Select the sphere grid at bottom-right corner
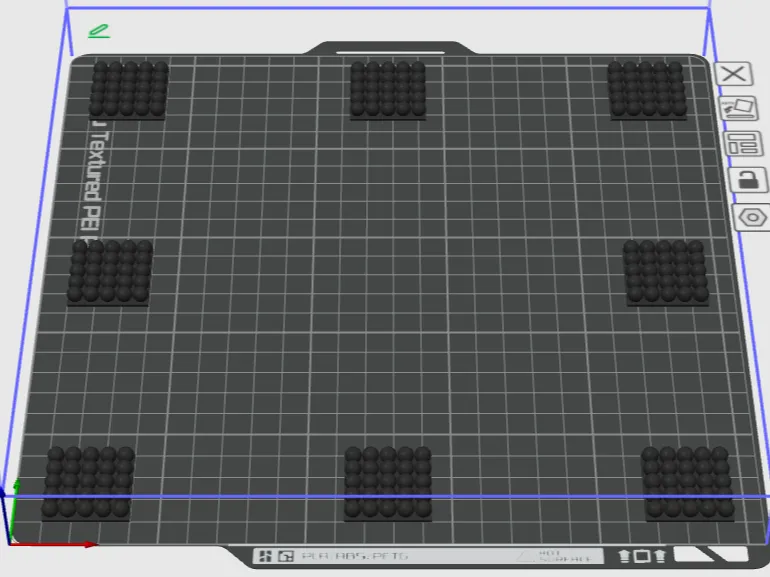770x577 pixels. [x=688, y=483]
